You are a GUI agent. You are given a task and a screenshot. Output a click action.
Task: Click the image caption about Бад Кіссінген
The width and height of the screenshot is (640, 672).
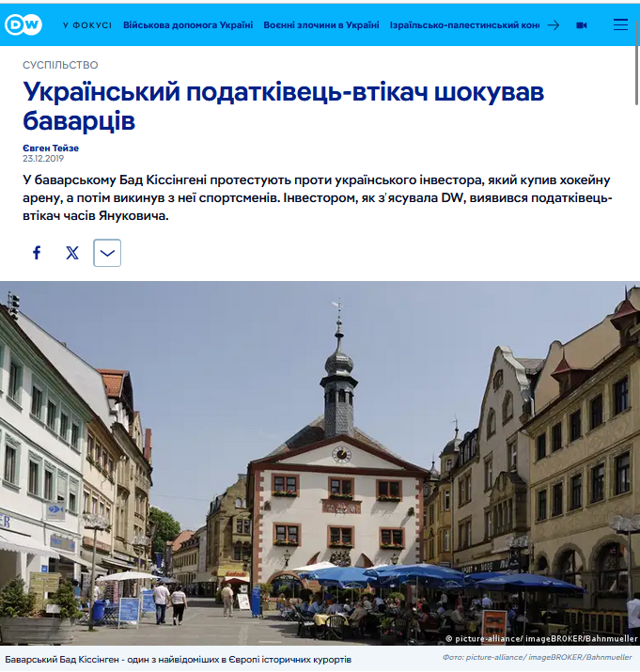(179, 659)
